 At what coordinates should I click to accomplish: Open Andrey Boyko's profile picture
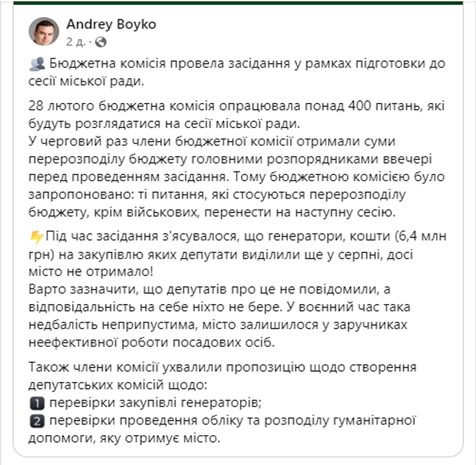tap(43, 32)
